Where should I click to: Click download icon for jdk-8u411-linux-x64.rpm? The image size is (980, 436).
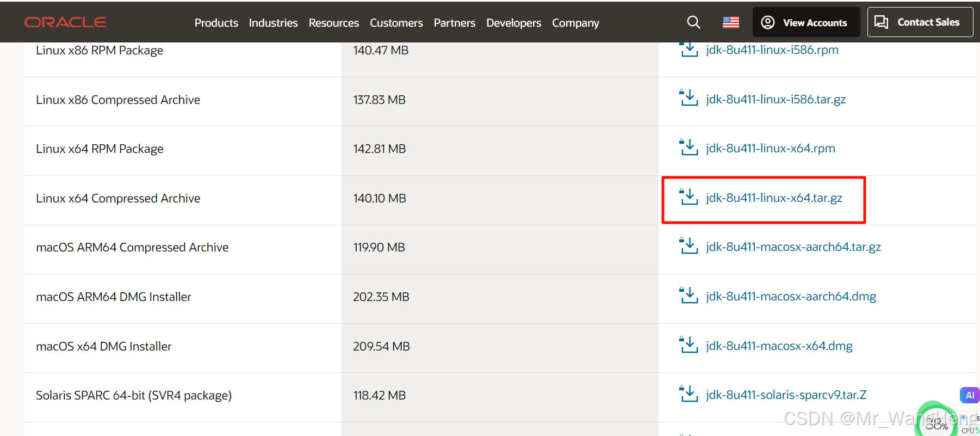click(x=689, y=147)
